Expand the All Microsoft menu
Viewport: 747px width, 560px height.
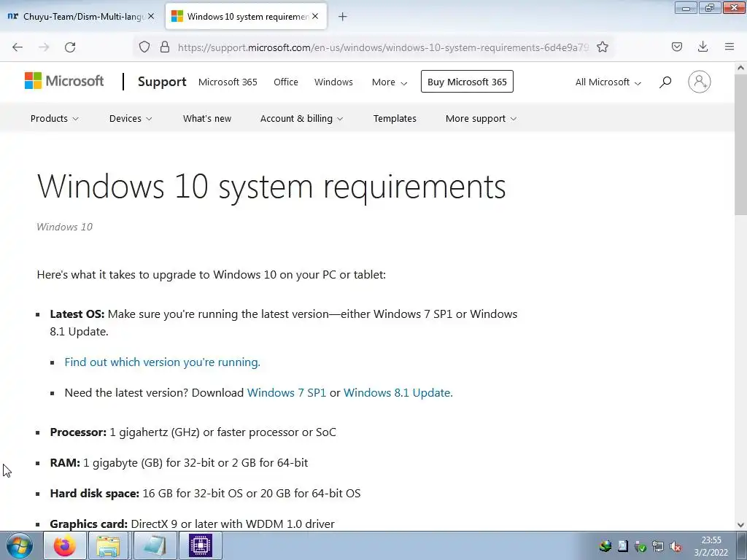(x=608, y=82)
